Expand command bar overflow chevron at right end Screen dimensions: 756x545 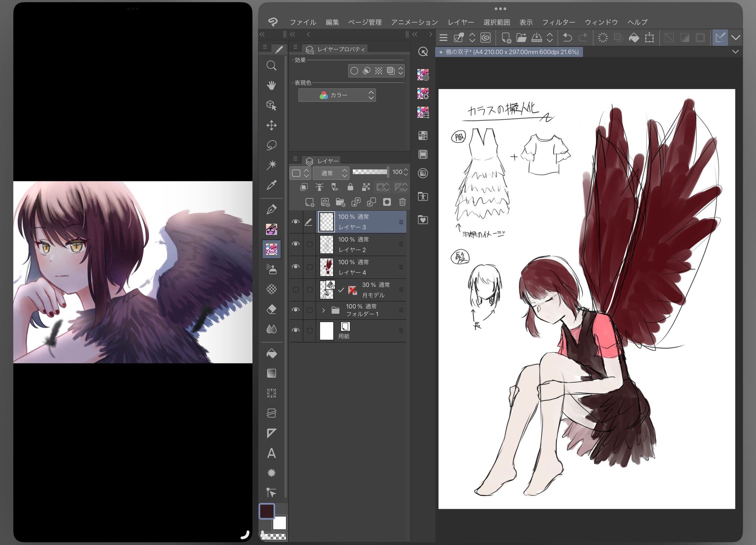(736, 37)
